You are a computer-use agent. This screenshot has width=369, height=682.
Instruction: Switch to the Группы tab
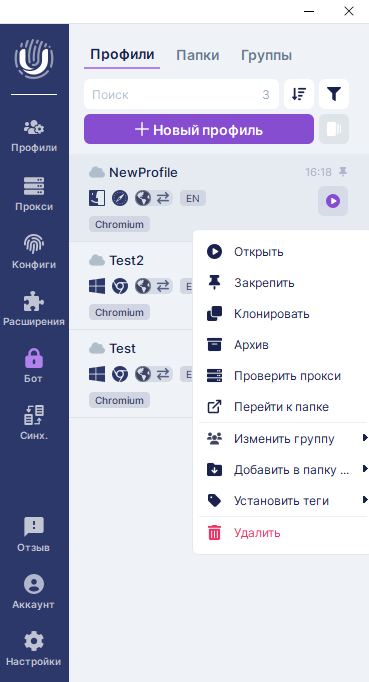[x=266, y=55]
